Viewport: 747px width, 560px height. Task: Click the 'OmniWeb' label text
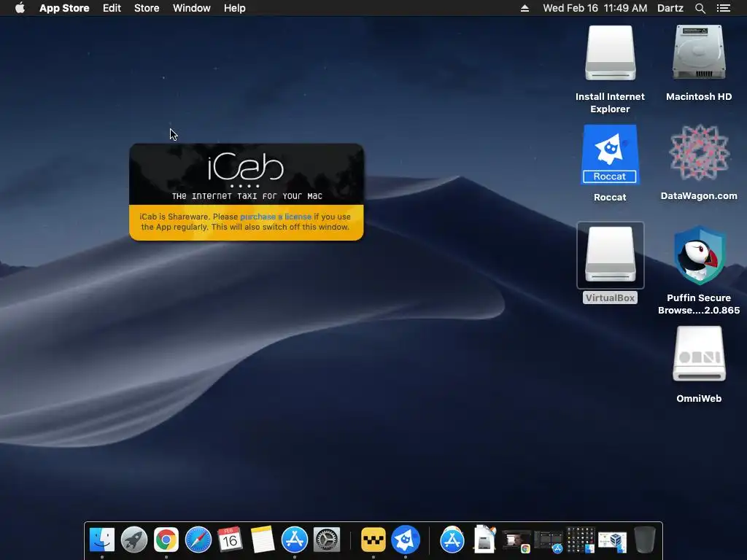click(699, 399)
